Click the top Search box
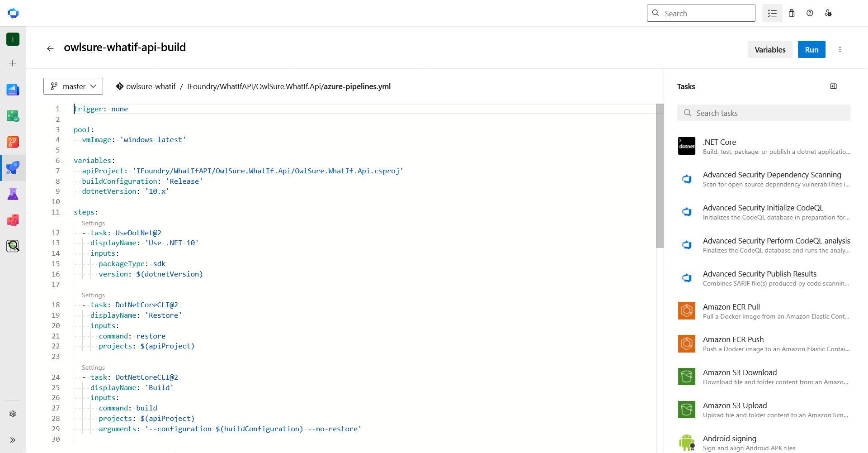The height and width of the screenshot is (453, 868). point(701,13)
